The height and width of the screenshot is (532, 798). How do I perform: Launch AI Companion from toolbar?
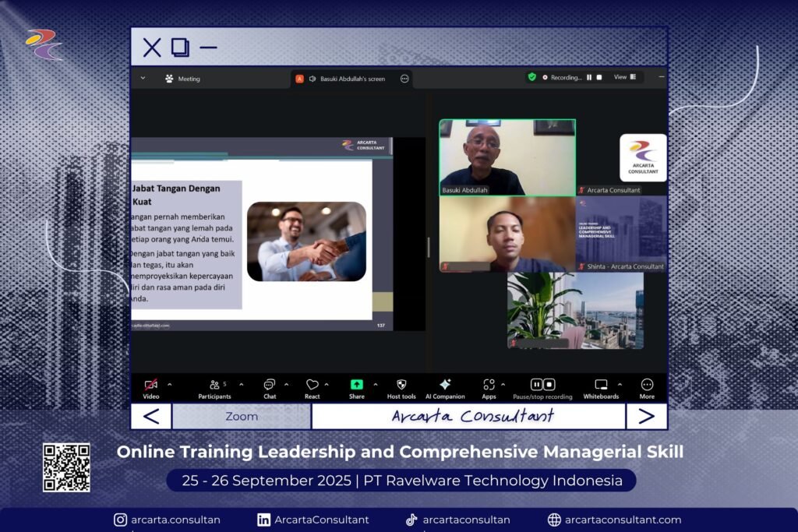coord(445,385)
